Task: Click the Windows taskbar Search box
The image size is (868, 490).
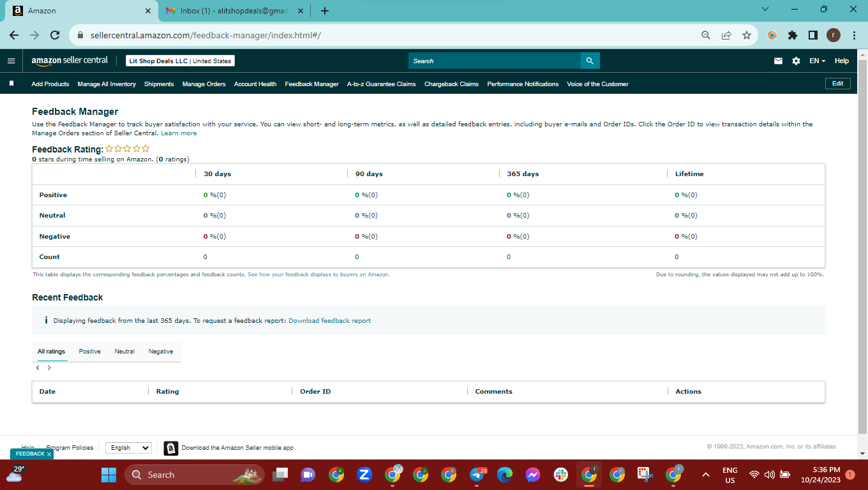Action: coord(196,475)
